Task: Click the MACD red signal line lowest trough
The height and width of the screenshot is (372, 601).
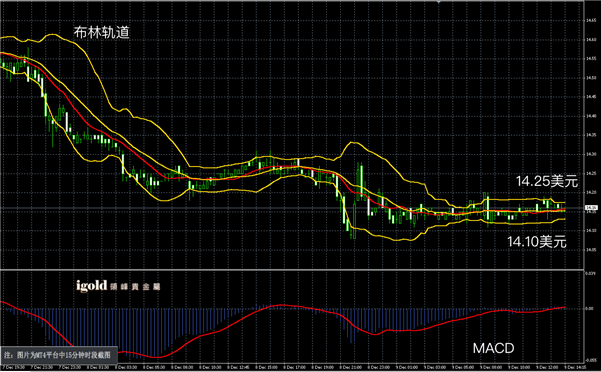Action: [155, 357]
